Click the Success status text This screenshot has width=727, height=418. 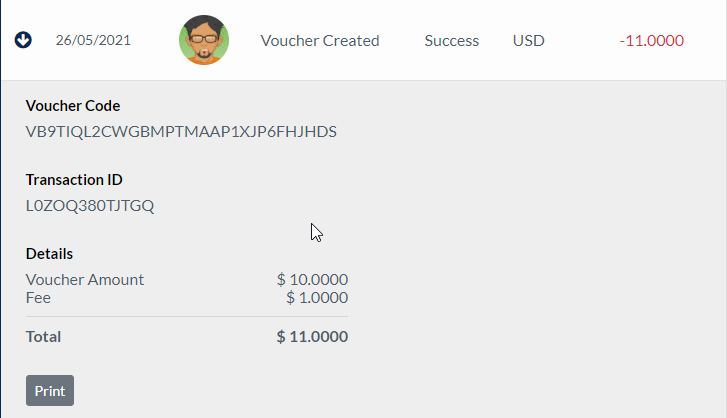coord(451,41)
